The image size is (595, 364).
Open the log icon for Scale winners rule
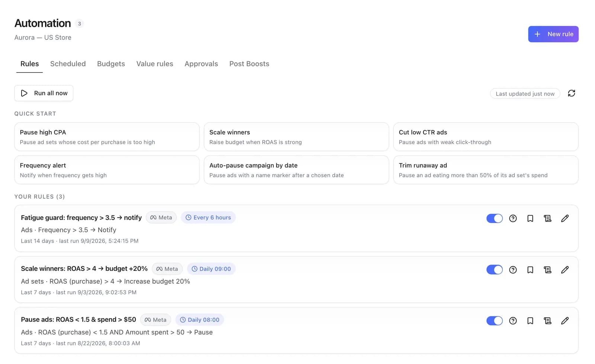pyautogui.click(x=547, y=270)
